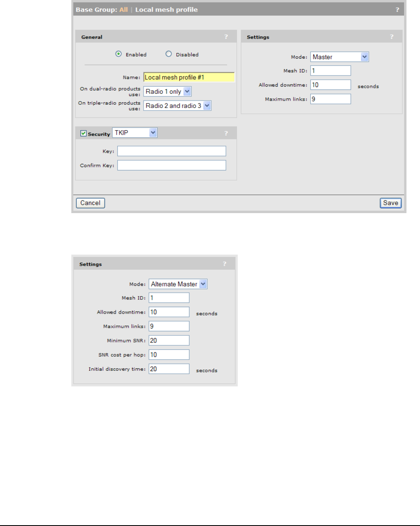Click Maximum links field in lower Settings

pyautogui.click(x=169, y=326)
